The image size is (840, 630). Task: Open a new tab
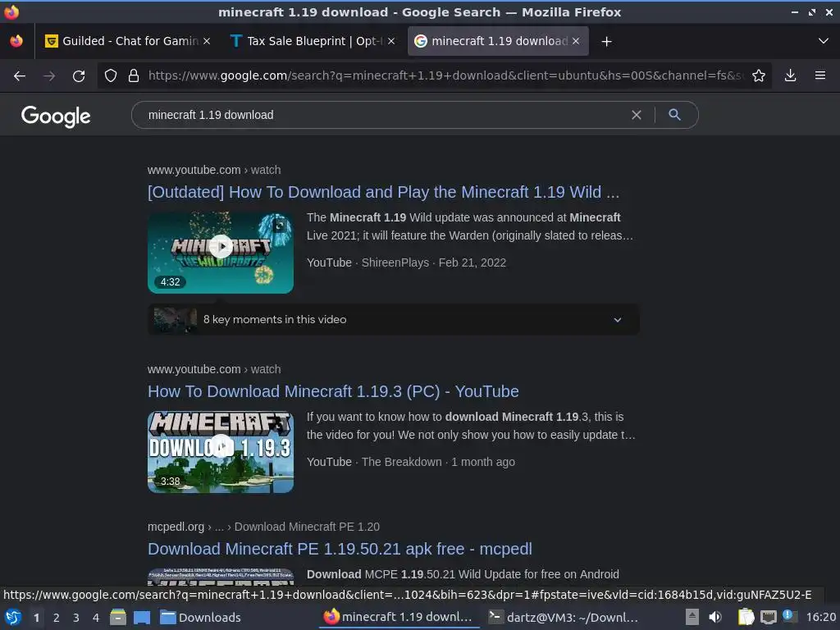pyautogui.click(x=606, y=41)
